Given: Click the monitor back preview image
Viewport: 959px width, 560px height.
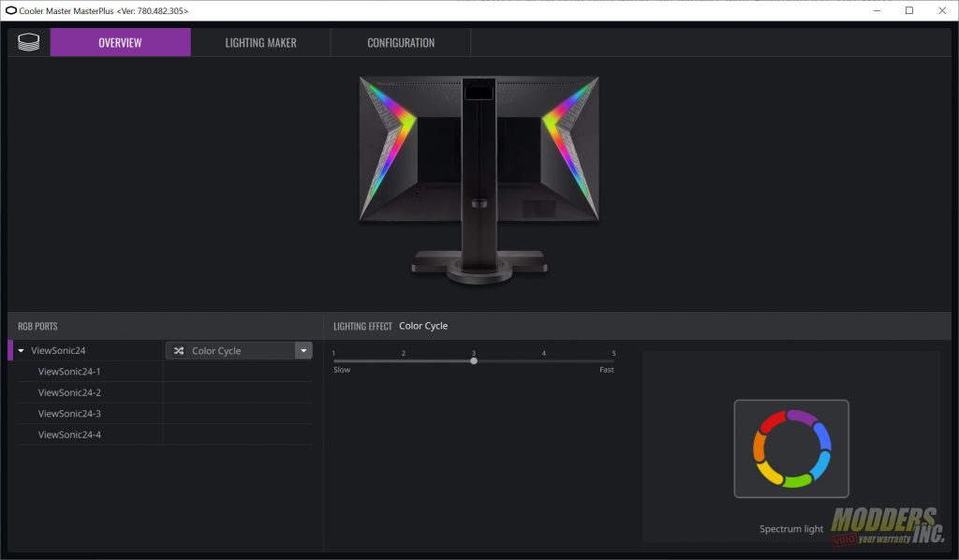Looking at the screenshot, I should [479, 181].
